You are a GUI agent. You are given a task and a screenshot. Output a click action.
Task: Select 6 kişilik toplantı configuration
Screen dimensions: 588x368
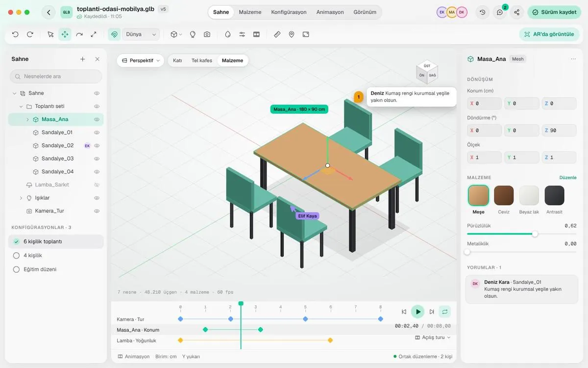coord(56,241)
